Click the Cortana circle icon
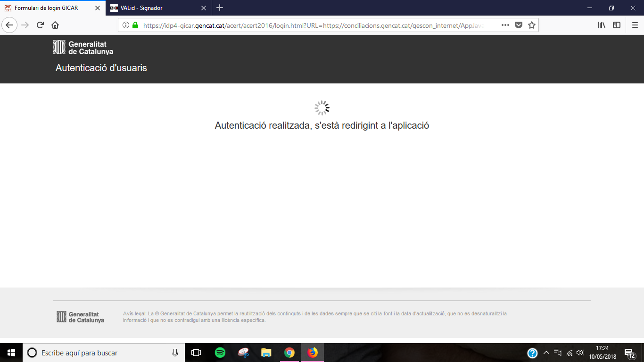644x362 pixels. pyautogui.click(x=32, y=353)
